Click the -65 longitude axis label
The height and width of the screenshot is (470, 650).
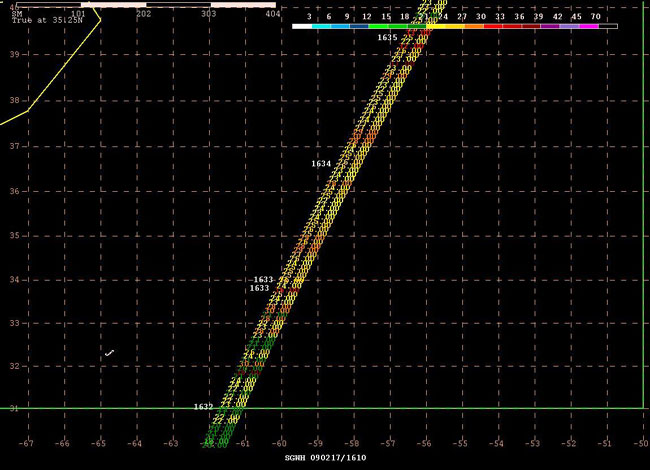click(98, 443)
